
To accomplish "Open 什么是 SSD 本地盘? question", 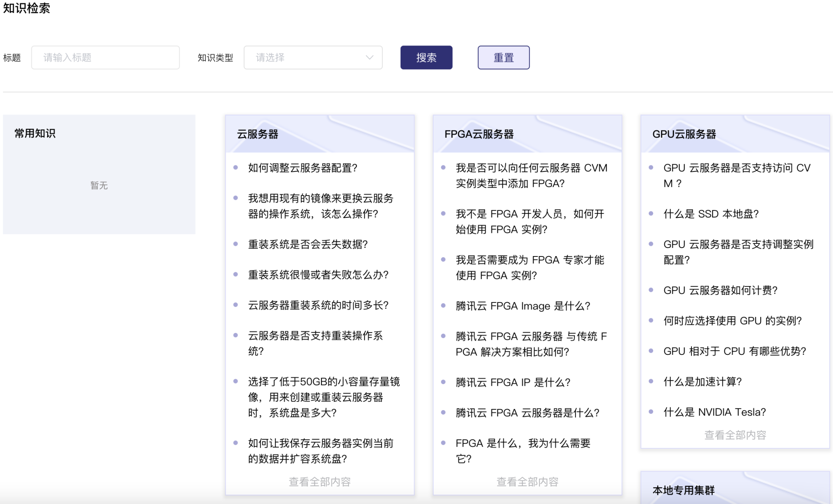I will (711, 214).
